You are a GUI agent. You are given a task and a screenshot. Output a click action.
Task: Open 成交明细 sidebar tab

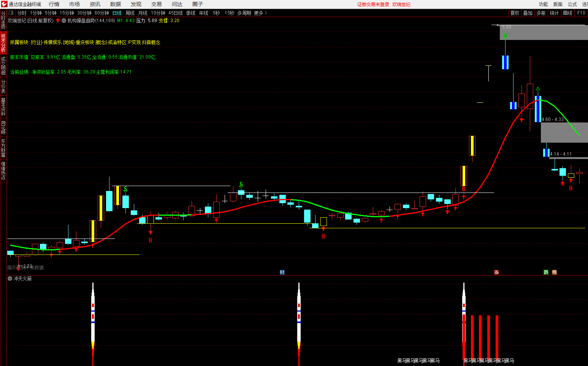[x=3, y=65]
